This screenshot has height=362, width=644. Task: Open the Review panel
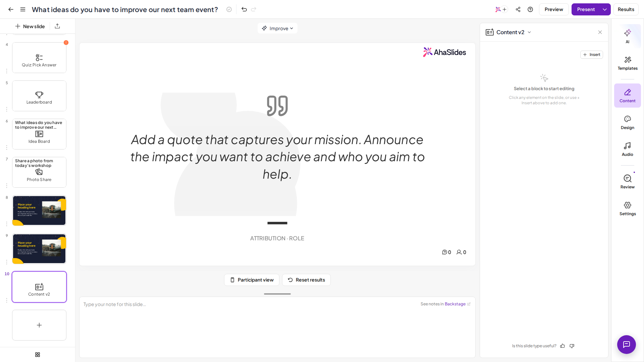(x=627, y=182)
